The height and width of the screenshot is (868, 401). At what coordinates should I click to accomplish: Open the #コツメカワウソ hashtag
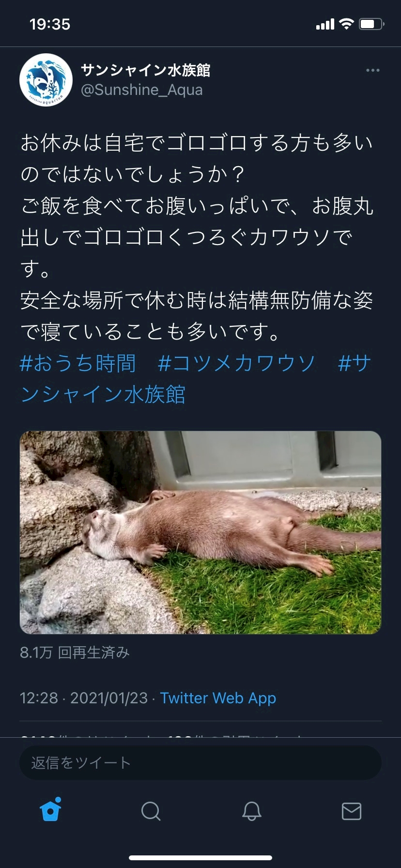click(236, 363)
